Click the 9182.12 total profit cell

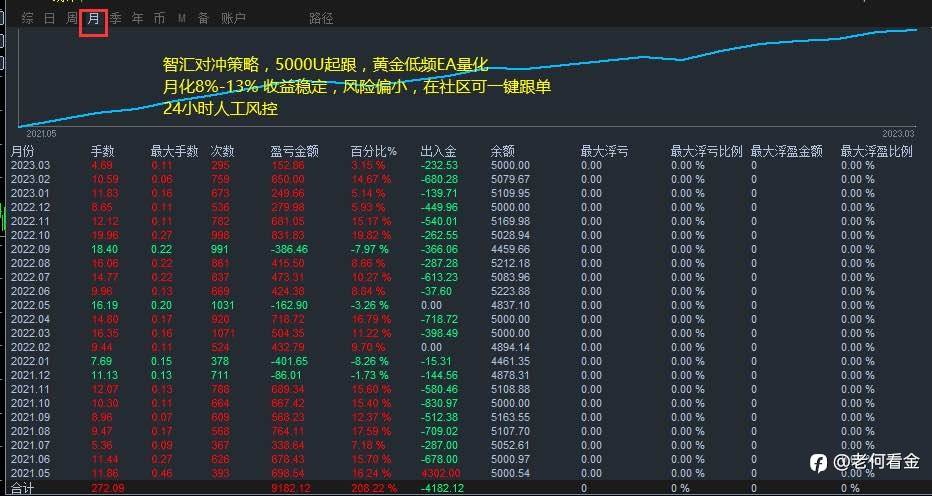point(289,489)
